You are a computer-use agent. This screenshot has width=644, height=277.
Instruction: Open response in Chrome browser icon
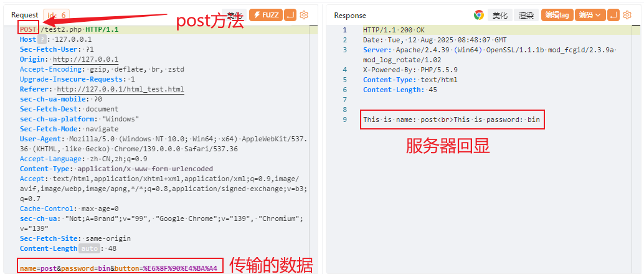click(x=478, y=15)
